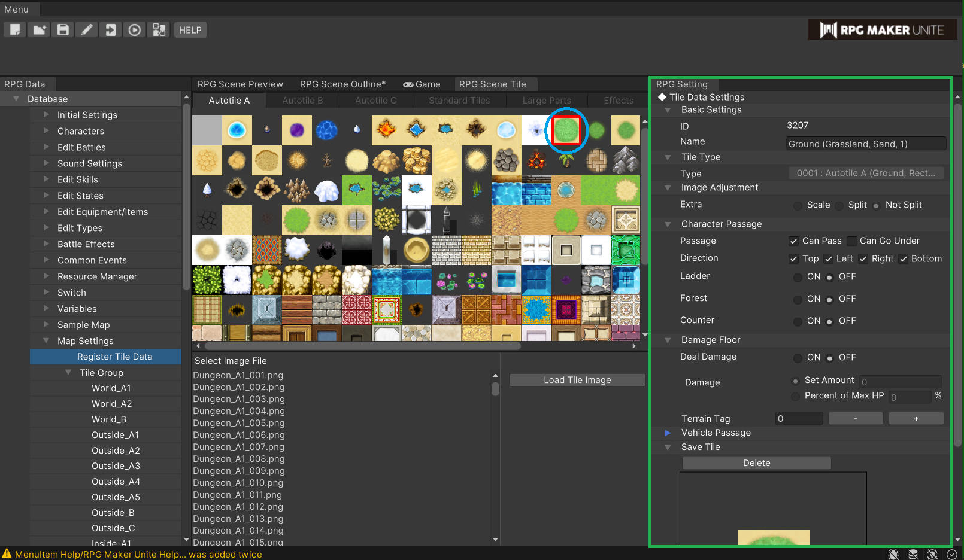Screen dimensions: 964x560
Task: Switch to the Game tab
Action: 422,84
